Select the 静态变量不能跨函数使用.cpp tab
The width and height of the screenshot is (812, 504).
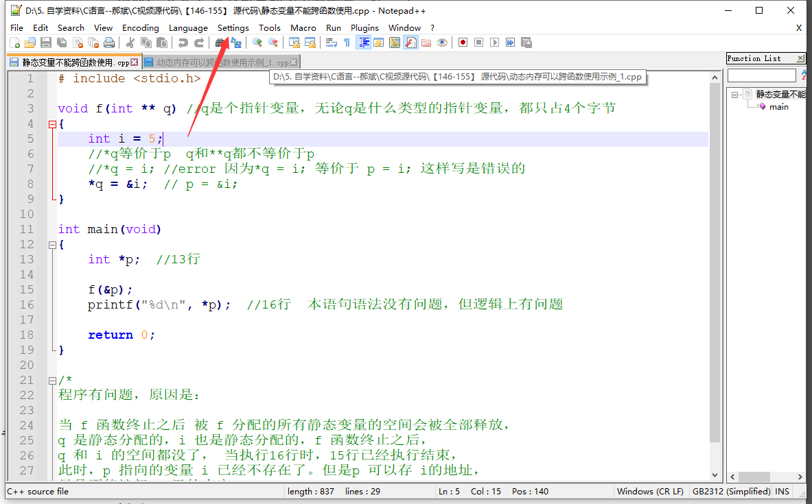[75, 62]
